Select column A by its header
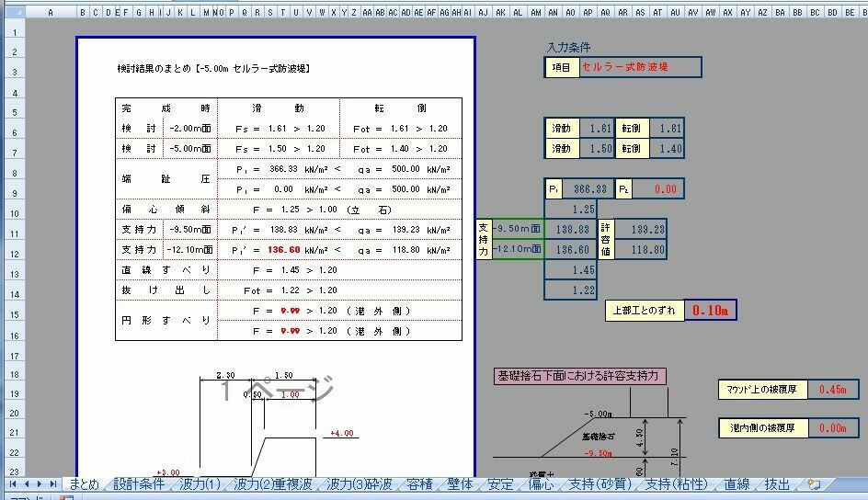Screen dimensions: 868x500 click(50, 12)
